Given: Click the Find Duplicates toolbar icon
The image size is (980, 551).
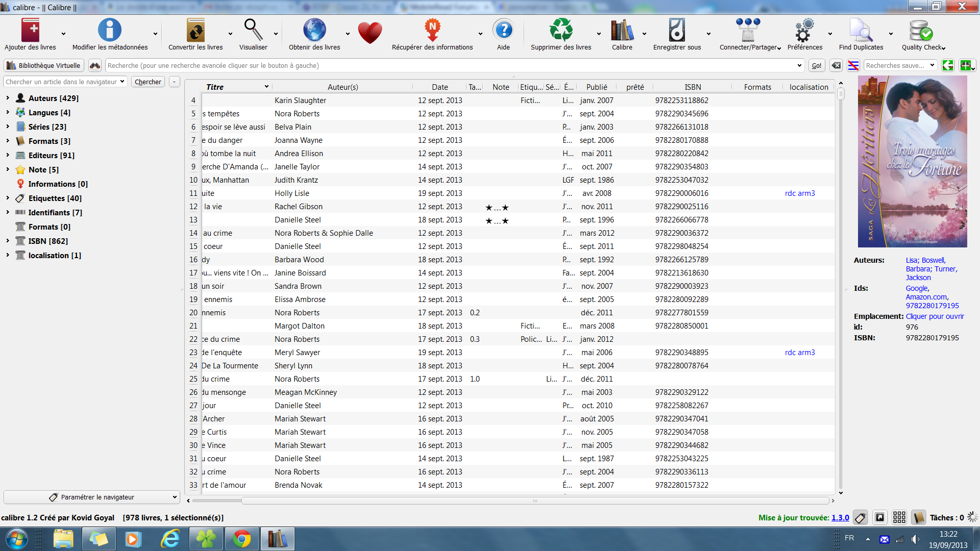Looking at the screenshot, I should point(861,31).
